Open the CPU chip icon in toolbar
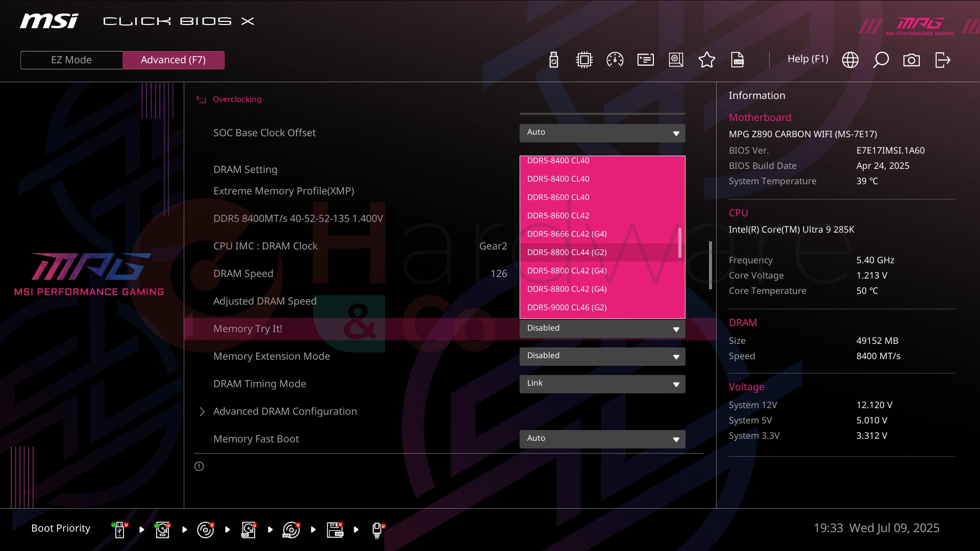This screenshot has height=551, width=980. click(x=584, y=60)
